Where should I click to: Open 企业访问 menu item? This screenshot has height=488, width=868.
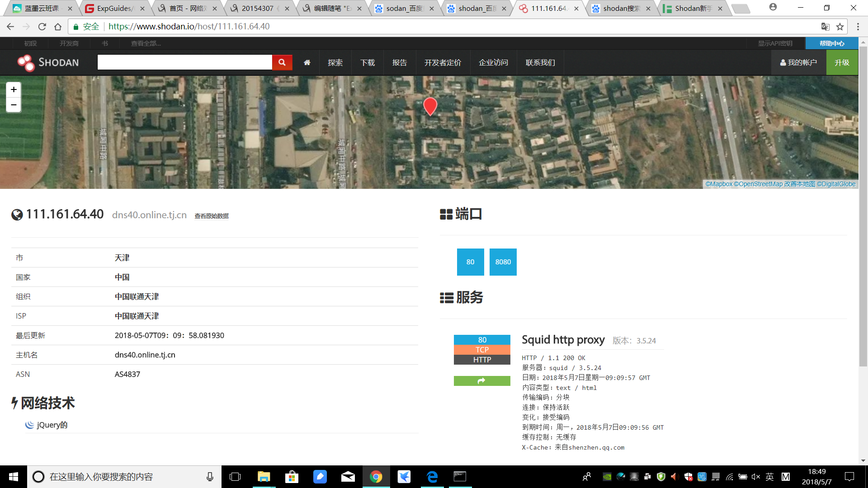pos(493,62)
